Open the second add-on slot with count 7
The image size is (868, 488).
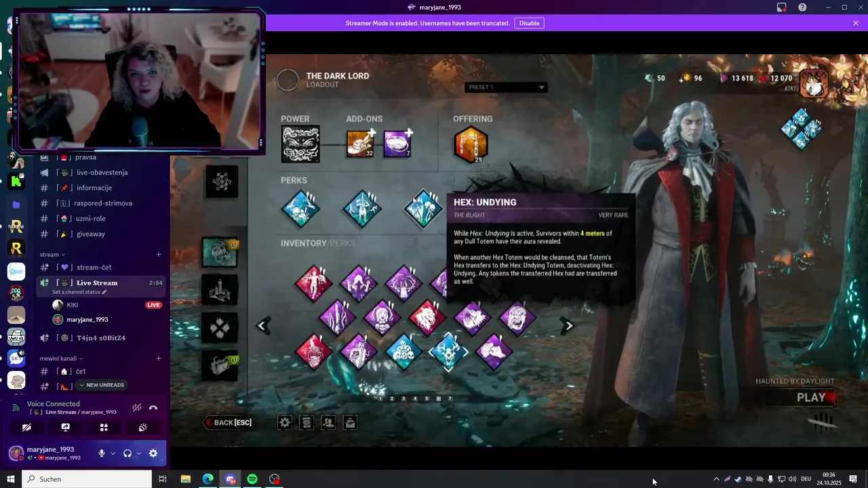(x=397, y=144)
